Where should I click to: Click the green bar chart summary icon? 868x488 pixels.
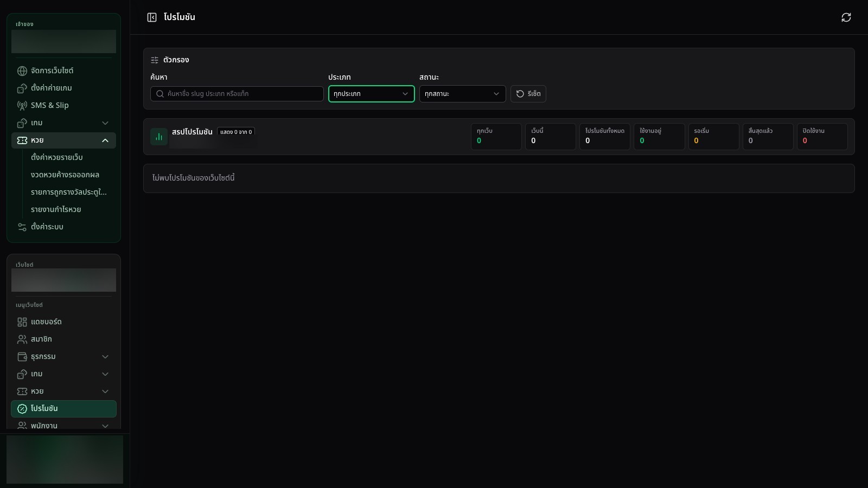pos(159,137)
